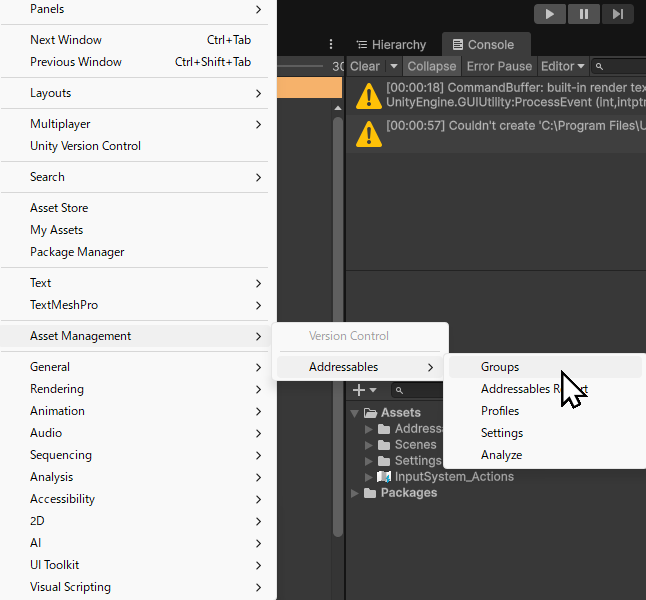Click the first warning icon in Console
This screenshot has width=646, height=600.
(x=368, y=95)
